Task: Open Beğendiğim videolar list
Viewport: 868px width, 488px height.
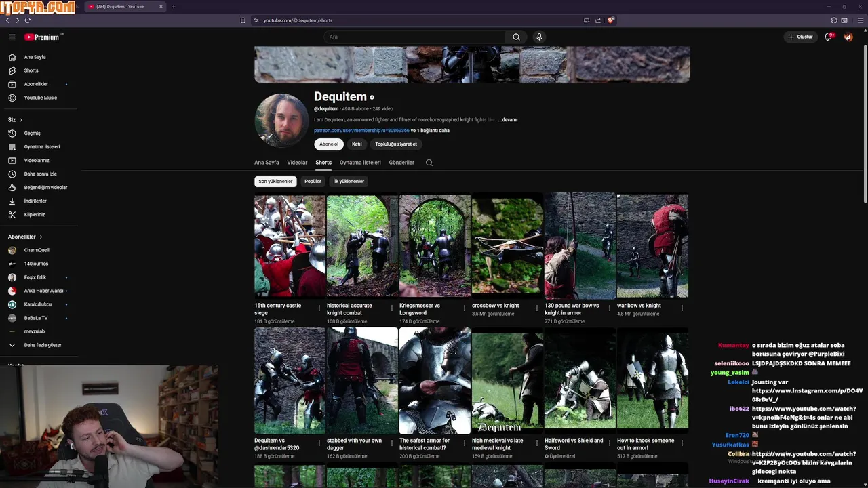Action: tap(45, 188)
